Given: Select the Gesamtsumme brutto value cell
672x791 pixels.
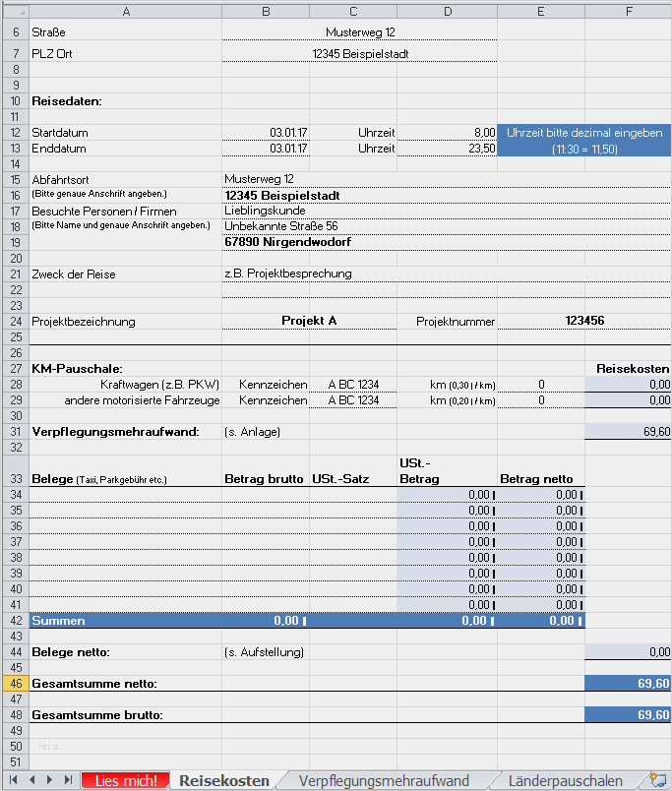Looking at the screenshot, I should click(628, 715).
